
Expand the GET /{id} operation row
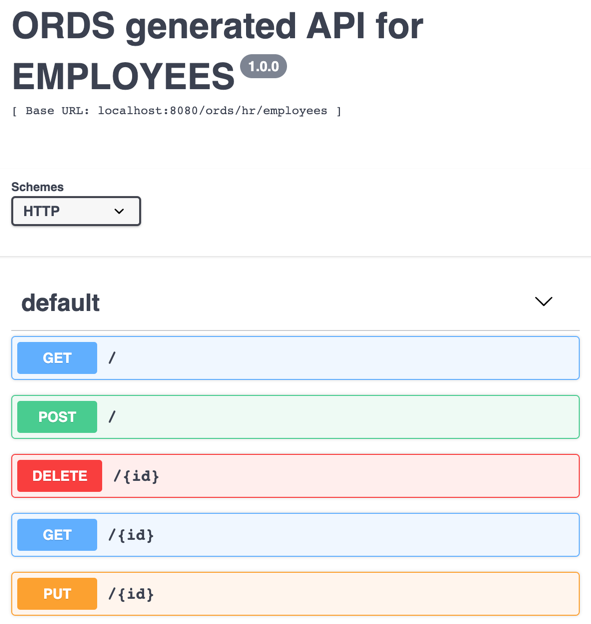click(x=295, y=534)
